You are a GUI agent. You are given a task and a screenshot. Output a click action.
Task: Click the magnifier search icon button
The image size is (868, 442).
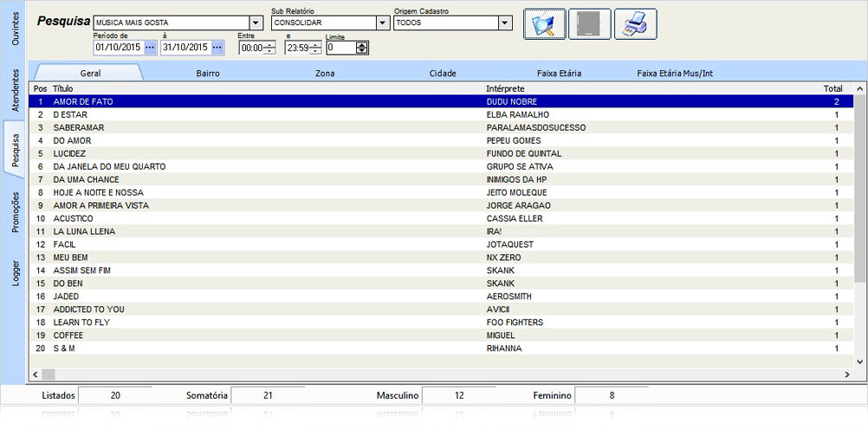point(545,24)
